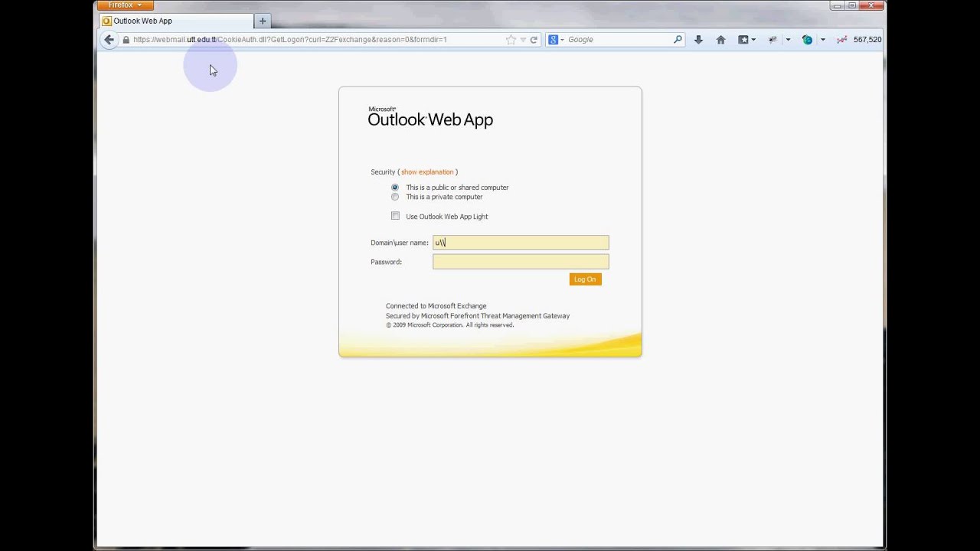Click the Domain\user name field

point(521,243)
